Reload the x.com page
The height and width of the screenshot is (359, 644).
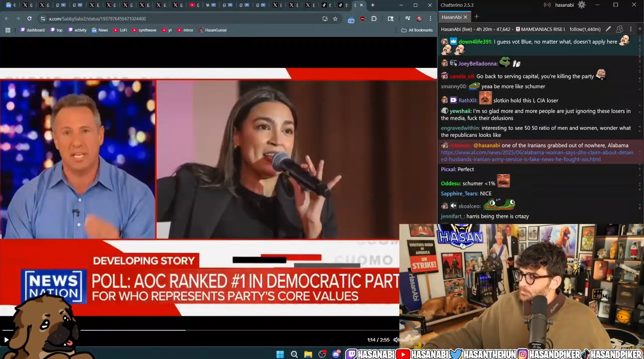point(29,19)
